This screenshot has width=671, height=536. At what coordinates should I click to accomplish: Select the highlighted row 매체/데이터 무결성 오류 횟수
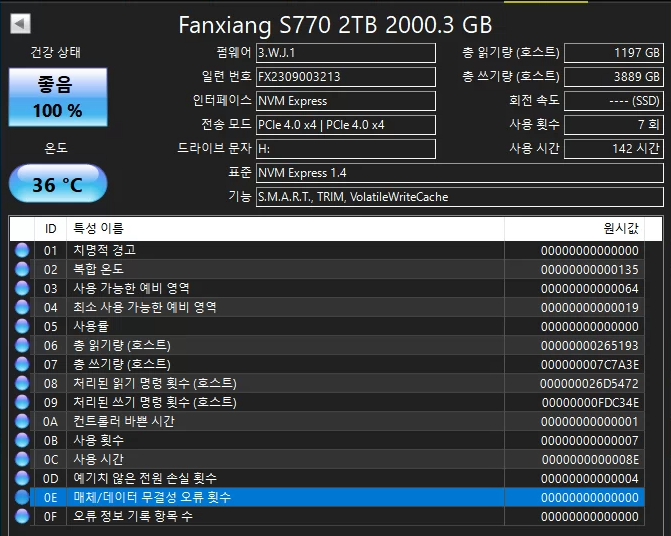(327, 498)
